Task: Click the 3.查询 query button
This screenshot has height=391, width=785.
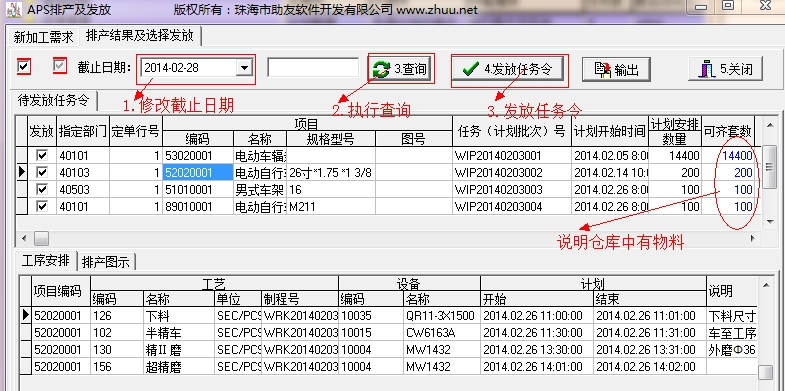Action: tap(401, 69)
